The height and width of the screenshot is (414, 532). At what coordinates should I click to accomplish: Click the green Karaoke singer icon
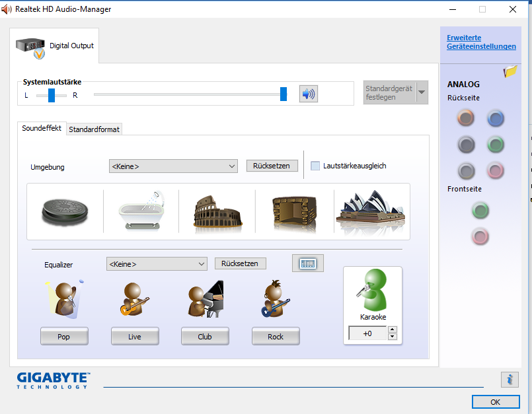[372, 290]
